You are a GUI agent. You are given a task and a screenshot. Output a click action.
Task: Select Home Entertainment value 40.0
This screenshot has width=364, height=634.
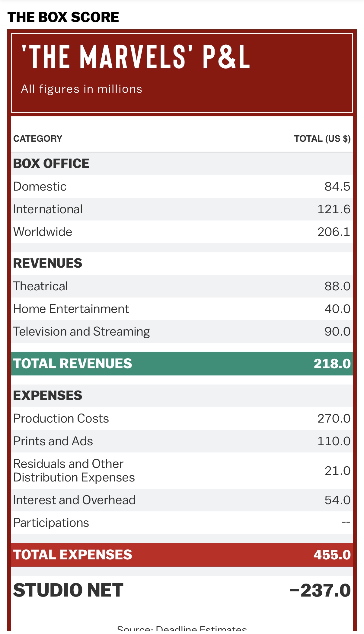click(x=337, y=309)
